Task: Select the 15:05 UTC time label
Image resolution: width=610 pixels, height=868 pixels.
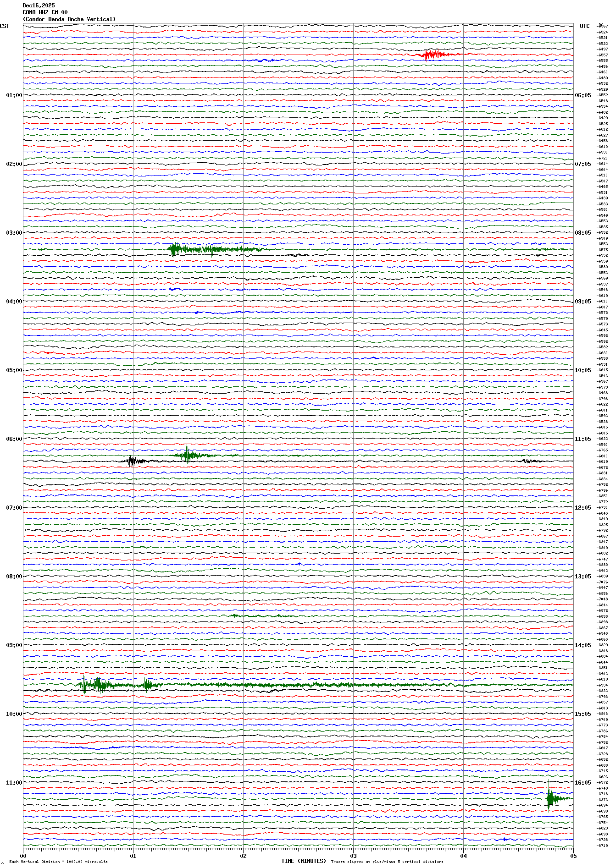Action: [582, 714]
